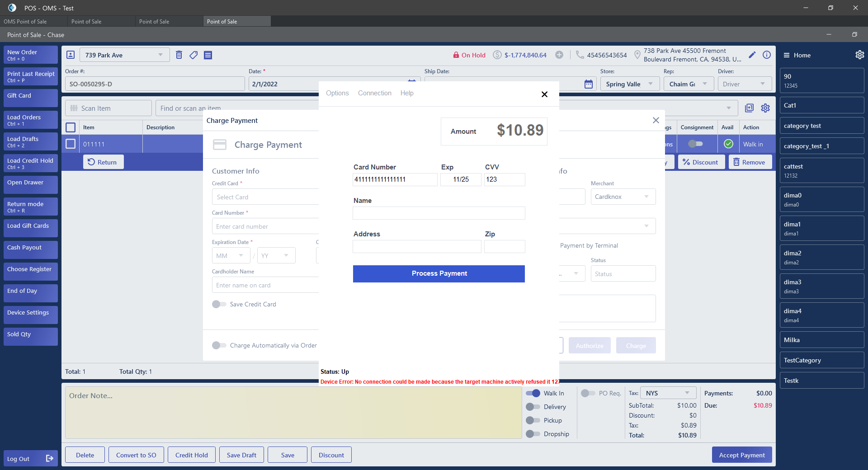
Task: Click the CVV field
Action: (505, 179)
